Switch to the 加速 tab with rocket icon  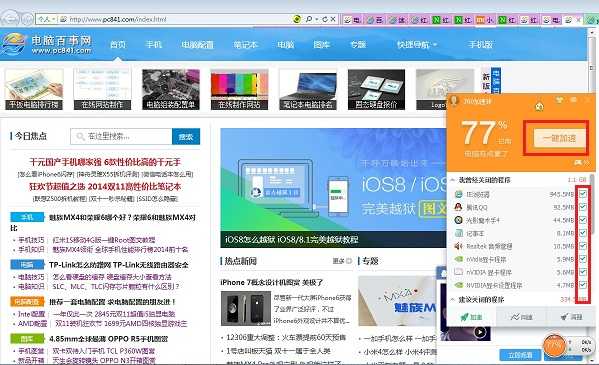point(471,317)
